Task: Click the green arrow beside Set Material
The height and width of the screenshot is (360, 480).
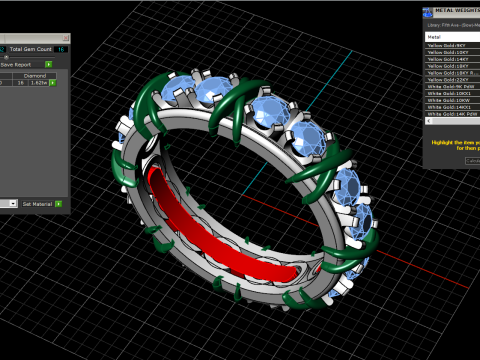Action: tap(59, 204)
